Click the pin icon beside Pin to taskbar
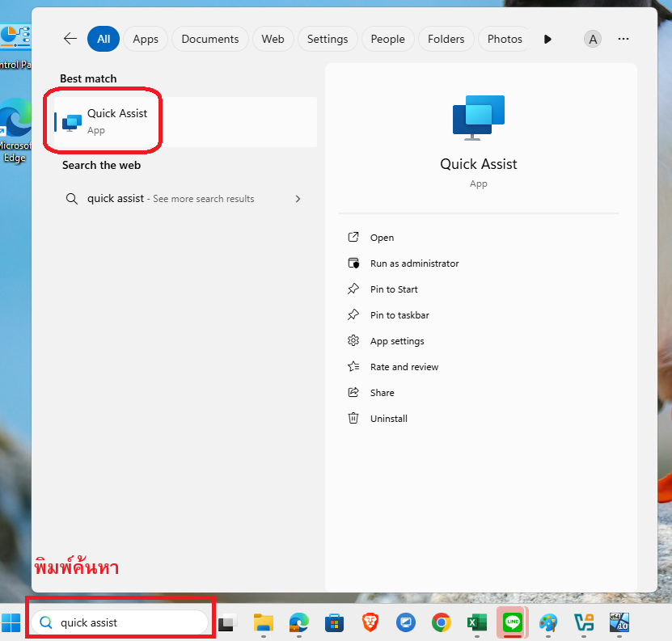This screenshot has height=641, width=672. pyautogui.click(x=353, y=314)
